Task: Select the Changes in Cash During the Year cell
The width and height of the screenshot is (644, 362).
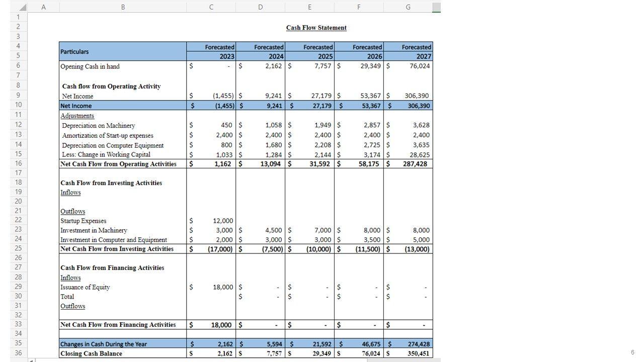Action: (104, 344)
